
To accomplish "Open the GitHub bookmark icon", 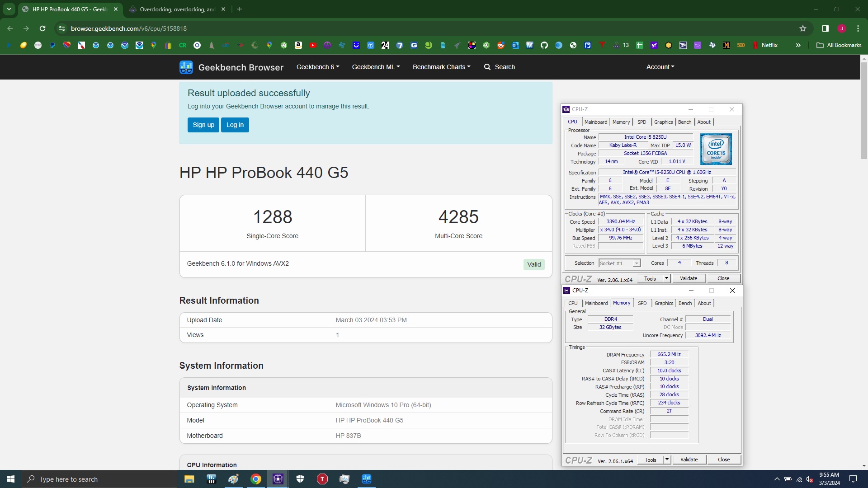I will coord(544,45).
